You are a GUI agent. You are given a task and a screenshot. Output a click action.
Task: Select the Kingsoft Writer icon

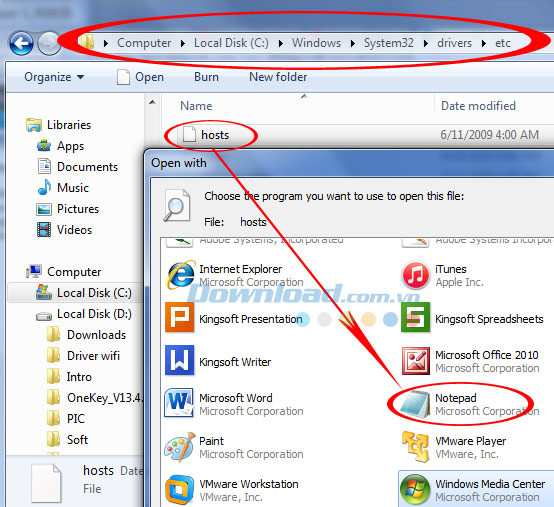[179, 360]
